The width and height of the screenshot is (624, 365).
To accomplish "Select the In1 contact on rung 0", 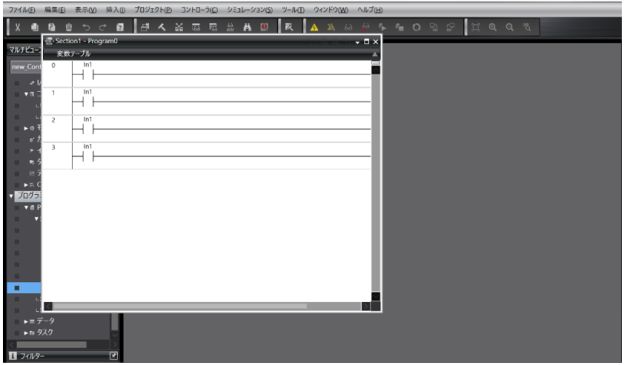I will [88, 74].
